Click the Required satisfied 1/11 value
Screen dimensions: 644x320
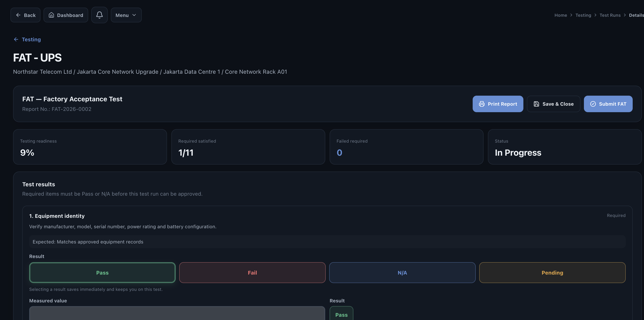click(186, 153)
